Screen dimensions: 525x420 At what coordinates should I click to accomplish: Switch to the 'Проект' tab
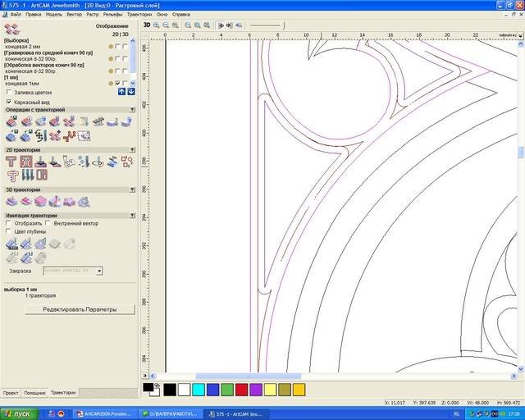tap(11, 393)
